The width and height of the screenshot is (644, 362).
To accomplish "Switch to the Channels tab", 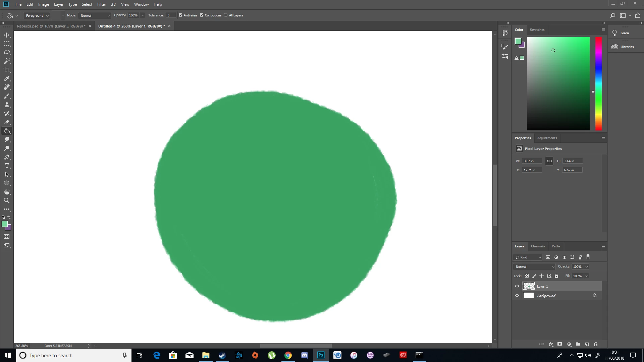I will click(537, 246).
